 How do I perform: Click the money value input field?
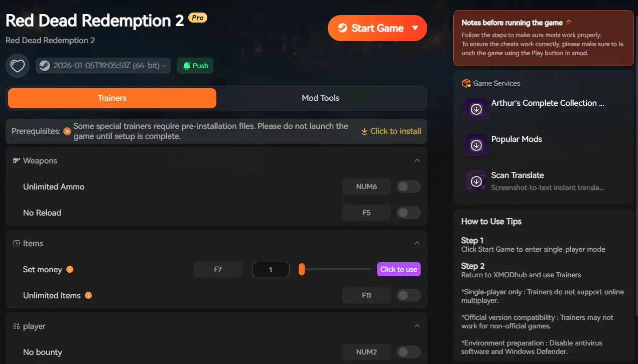271,269
